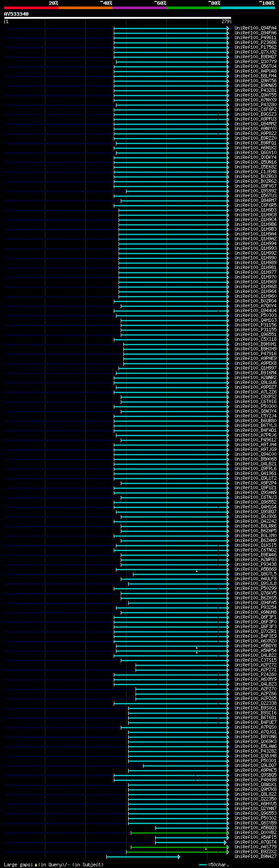Viewport: 279px width, 868px height.
Task: Select hit UniRef100_Q94C00
Action: point(255,454)
